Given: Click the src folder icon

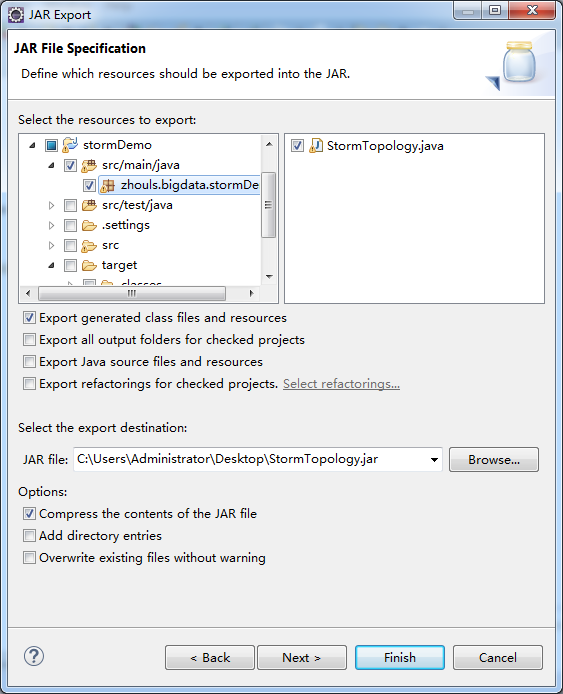Looking at the screenshot, I should [89, 245].
